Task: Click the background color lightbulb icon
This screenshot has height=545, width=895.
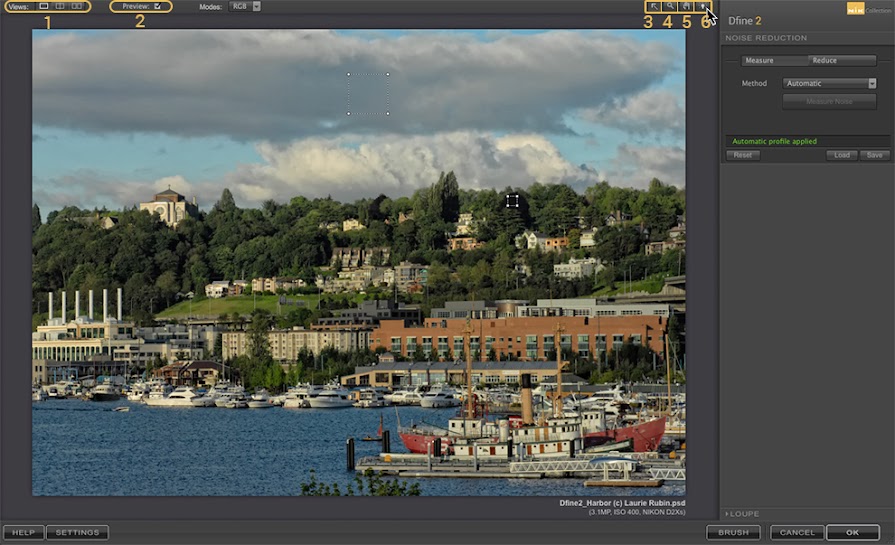Action: tap(704, 6)
